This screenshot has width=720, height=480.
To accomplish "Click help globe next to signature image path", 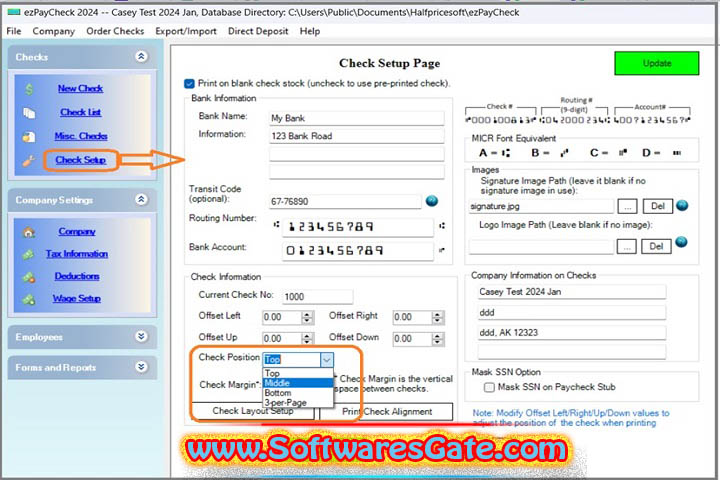I will (682, 205).
